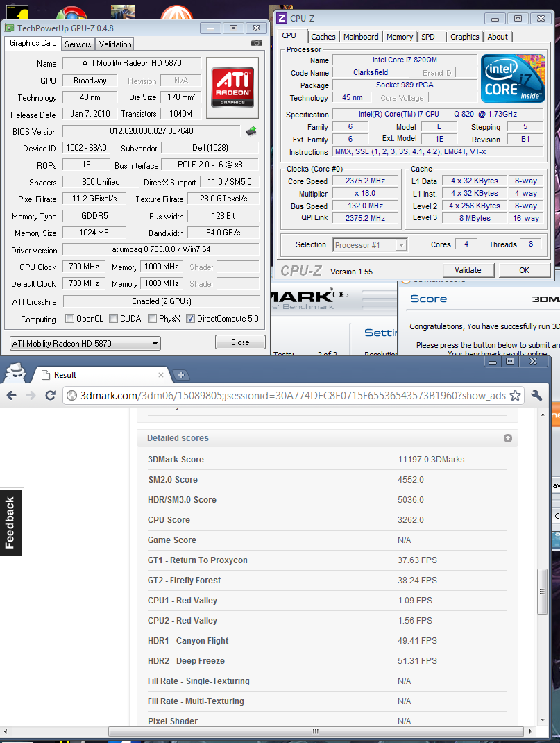Open the Chrome wrench menu

(x=536, y=395)
